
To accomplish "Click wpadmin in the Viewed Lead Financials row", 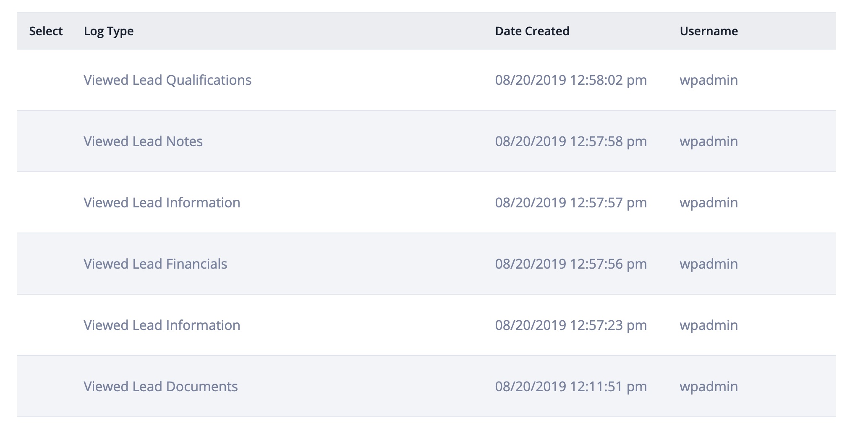I will 709,264.
